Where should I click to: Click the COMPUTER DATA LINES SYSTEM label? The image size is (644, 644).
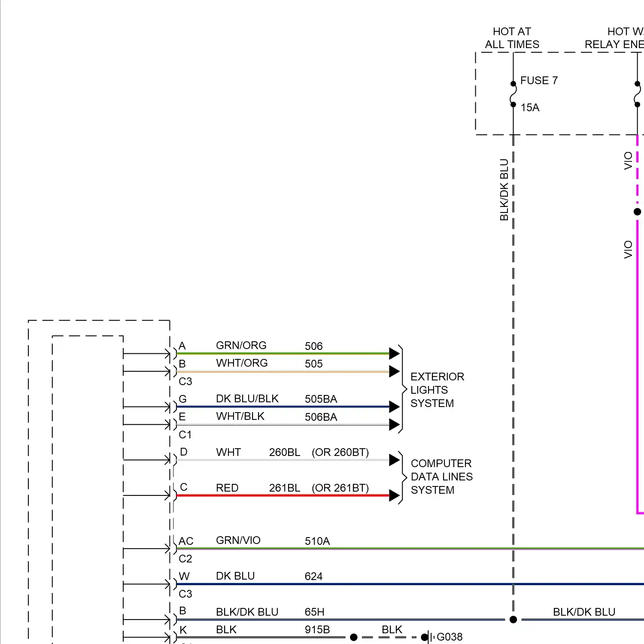click(x=441, y=477)
